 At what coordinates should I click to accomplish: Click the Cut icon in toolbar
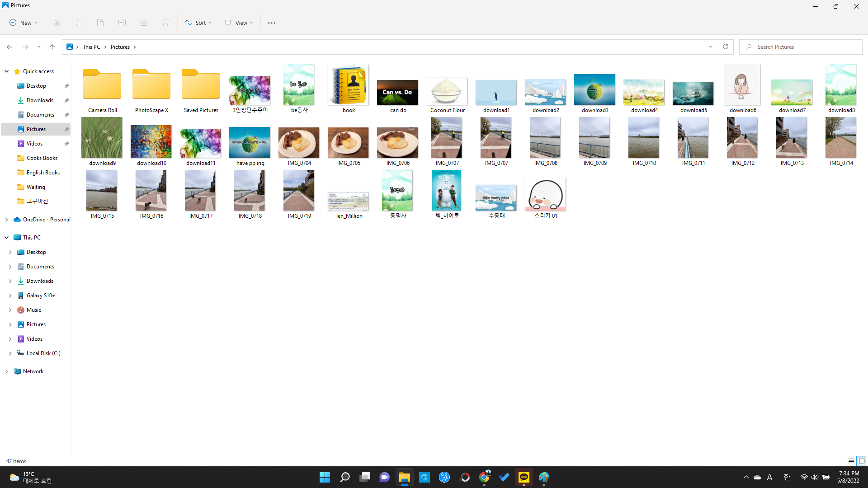(57, 23)
